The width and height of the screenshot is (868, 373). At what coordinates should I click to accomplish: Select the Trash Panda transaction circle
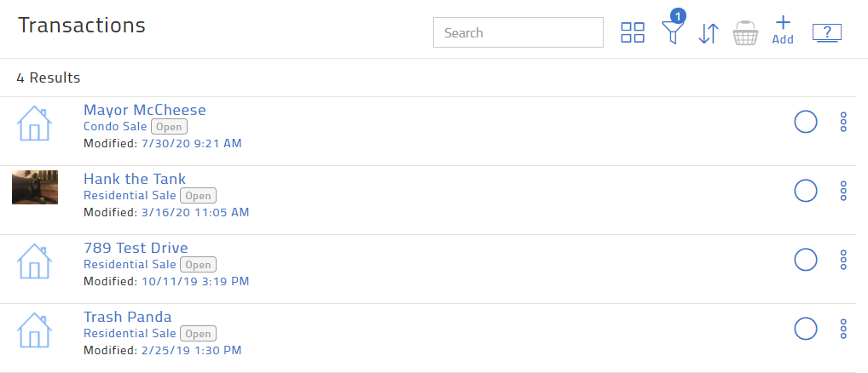806,328
